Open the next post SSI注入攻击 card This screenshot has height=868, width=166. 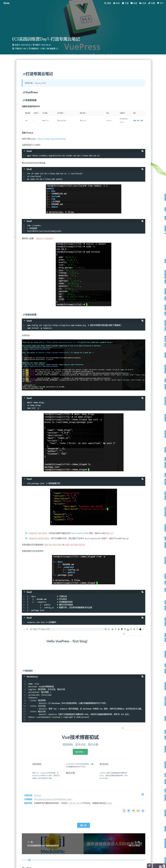click(x=114, y=844)
